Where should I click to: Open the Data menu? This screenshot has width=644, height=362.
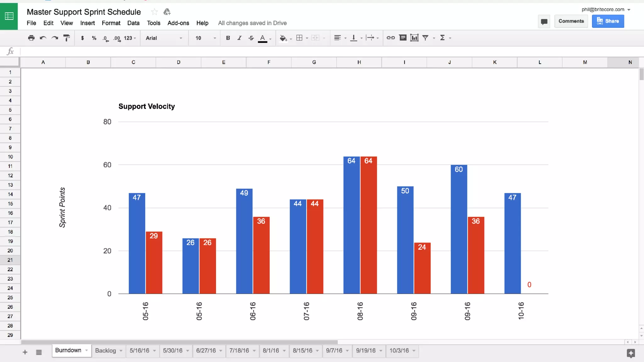click(133, 23)
